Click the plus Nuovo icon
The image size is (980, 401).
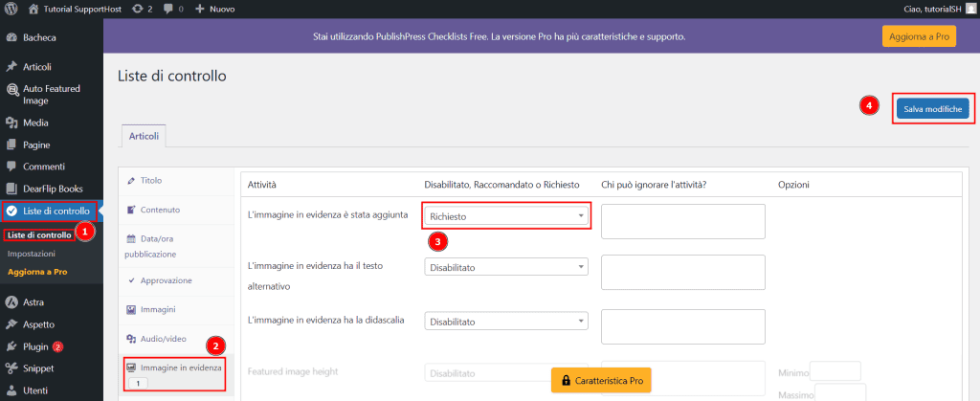(x=200, y=9)
